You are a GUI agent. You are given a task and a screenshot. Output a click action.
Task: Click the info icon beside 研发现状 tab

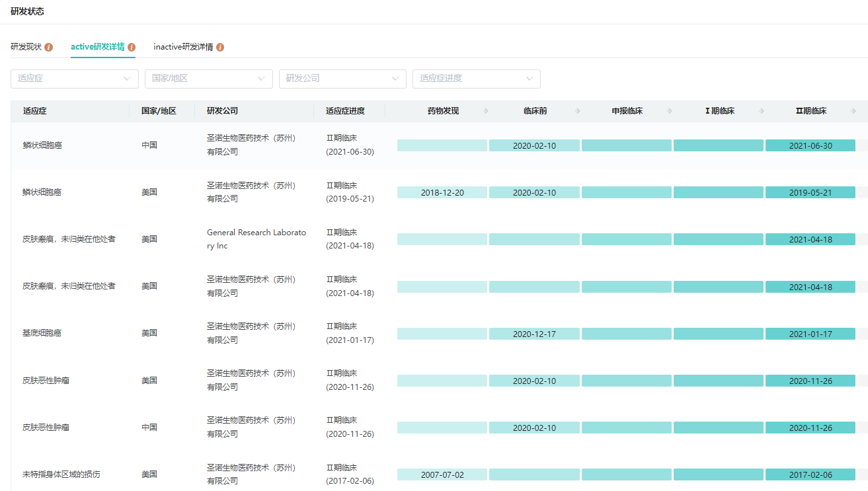pyautogui.click(x=49, y=48)
